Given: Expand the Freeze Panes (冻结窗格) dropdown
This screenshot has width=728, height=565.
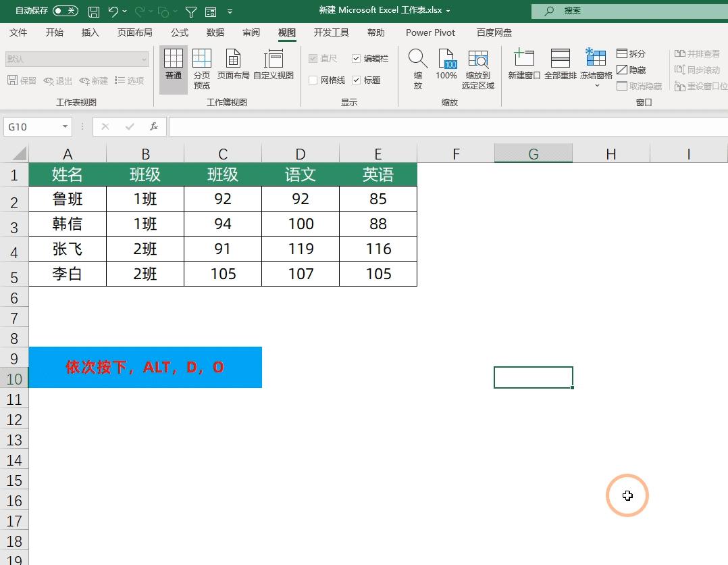Looking at the screenshot, I should point(596,85).
